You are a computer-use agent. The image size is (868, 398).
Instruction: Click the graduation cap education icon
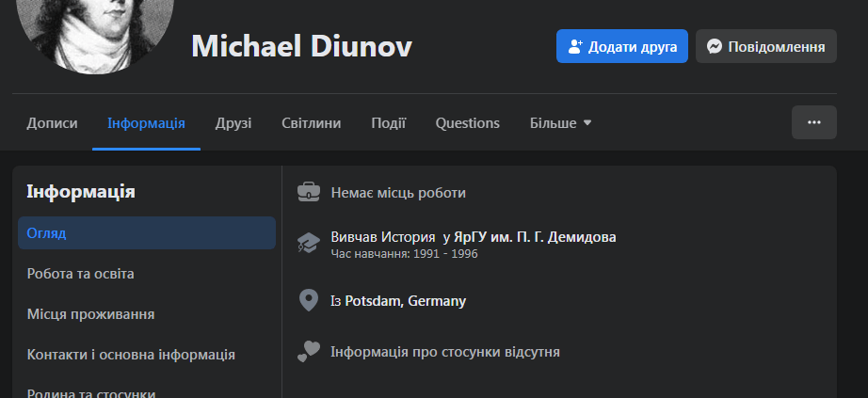click(x=308, y=243)
